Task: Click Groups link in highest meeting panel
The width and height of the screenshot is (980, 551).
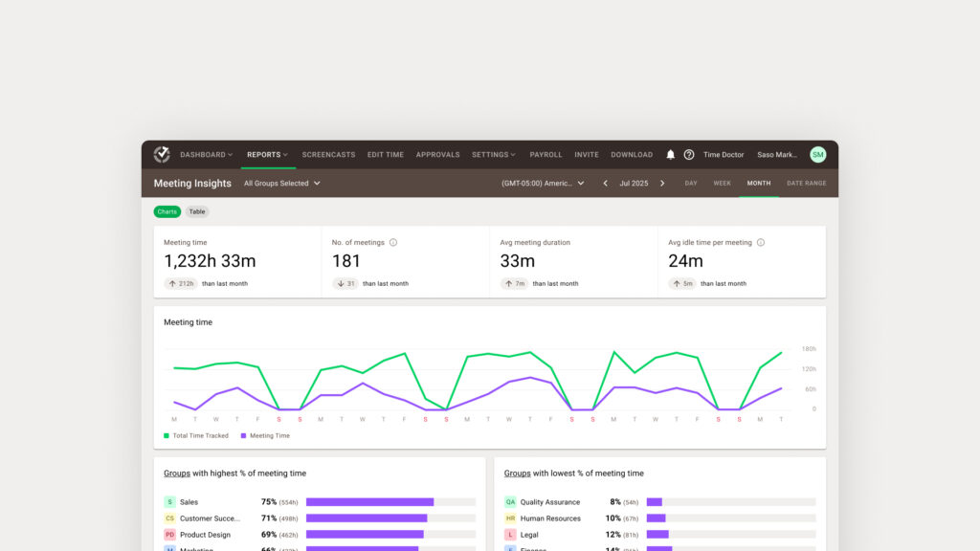Action: tap(176, 474)
